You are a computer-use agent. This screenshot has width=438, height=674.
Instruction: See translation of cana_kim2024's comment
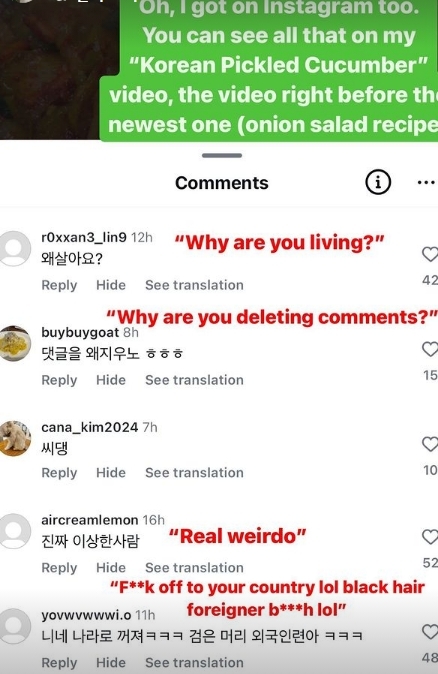click(x=194, y=472)
